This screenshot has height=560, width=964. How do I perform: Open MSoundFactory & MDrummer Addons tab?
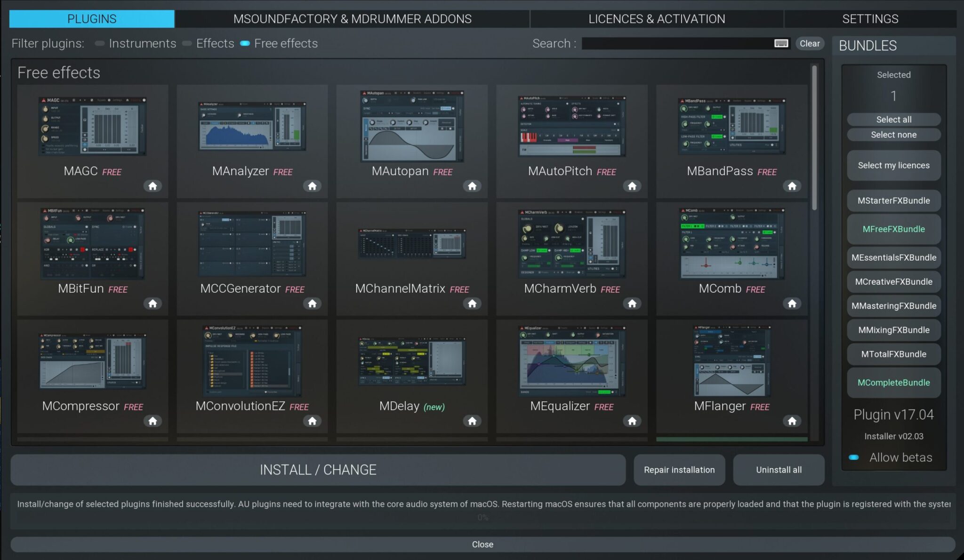point(352,19)
